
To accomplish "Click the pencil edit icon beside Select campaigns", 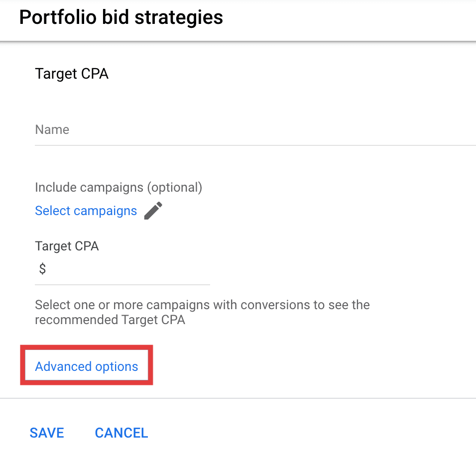I will [x=153, y=211].
